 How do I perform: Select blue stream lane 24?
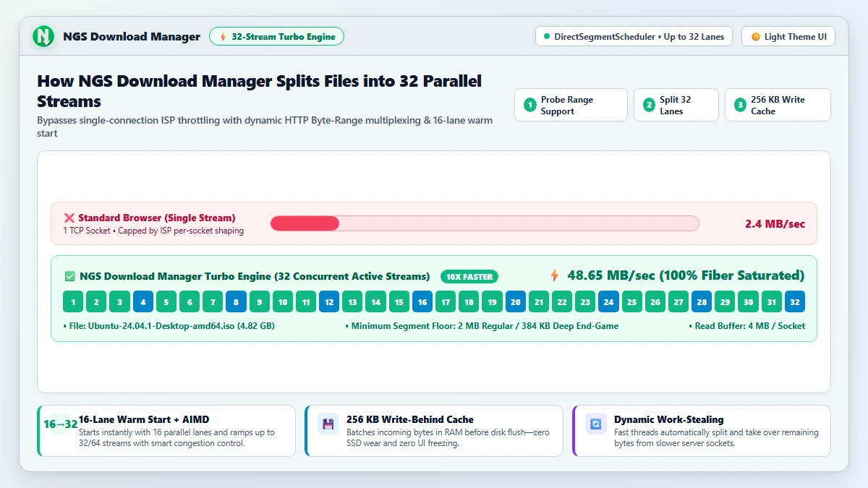(x=608, y=301)
